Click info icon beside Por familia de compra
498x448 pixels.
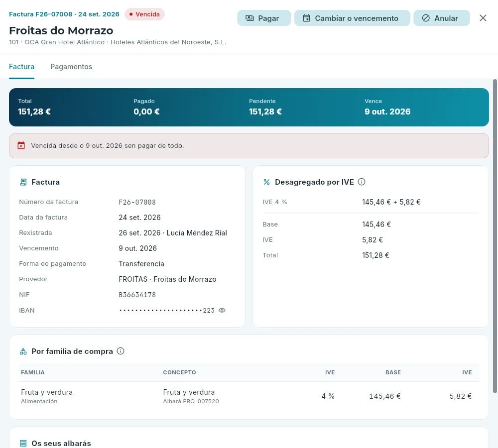point(121,351)
